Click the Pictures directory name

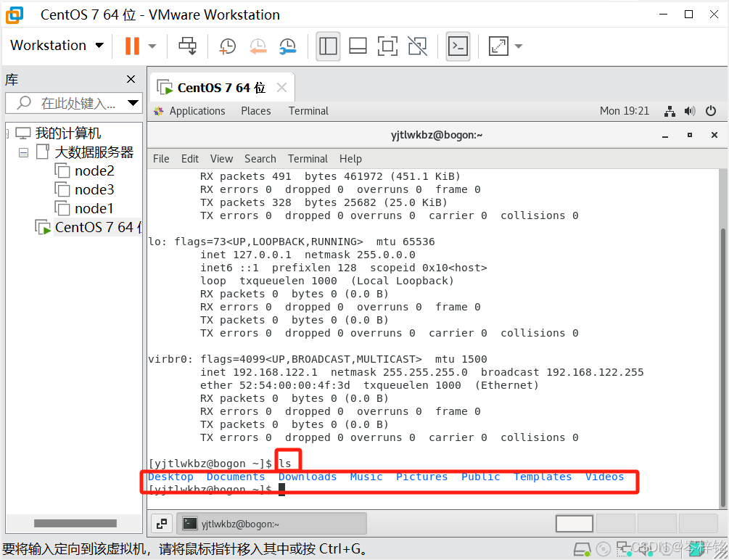click(421, 477)
